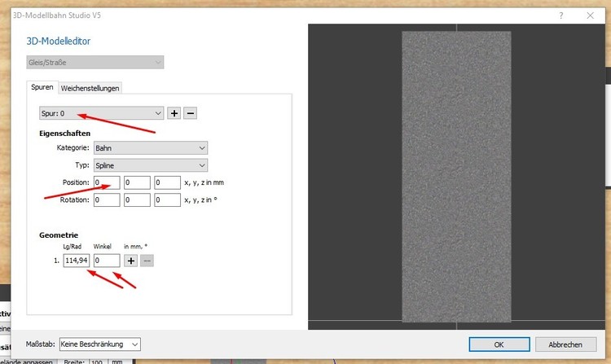Focus the Position y input field
Screen dimensions: 611x364
[x=137, y=182]
